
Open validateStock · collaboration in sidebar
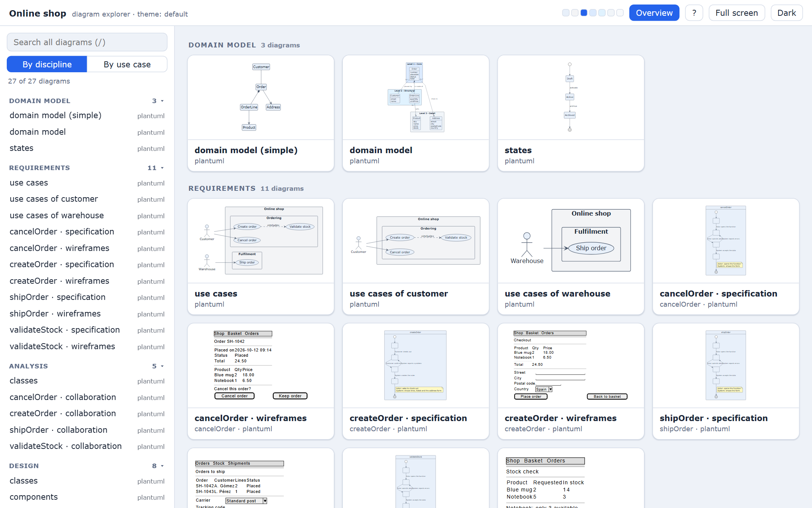tap(87, 446)
